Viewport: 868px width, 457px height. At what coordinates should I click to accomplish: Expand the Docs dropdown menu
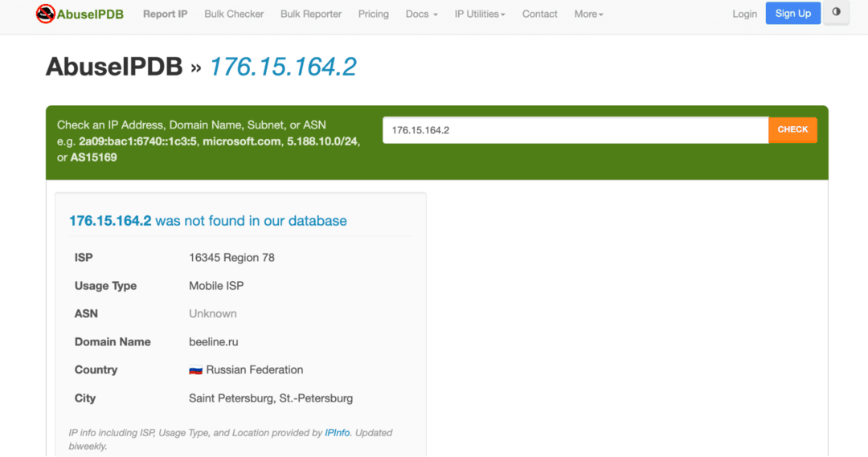pos(421,14)
